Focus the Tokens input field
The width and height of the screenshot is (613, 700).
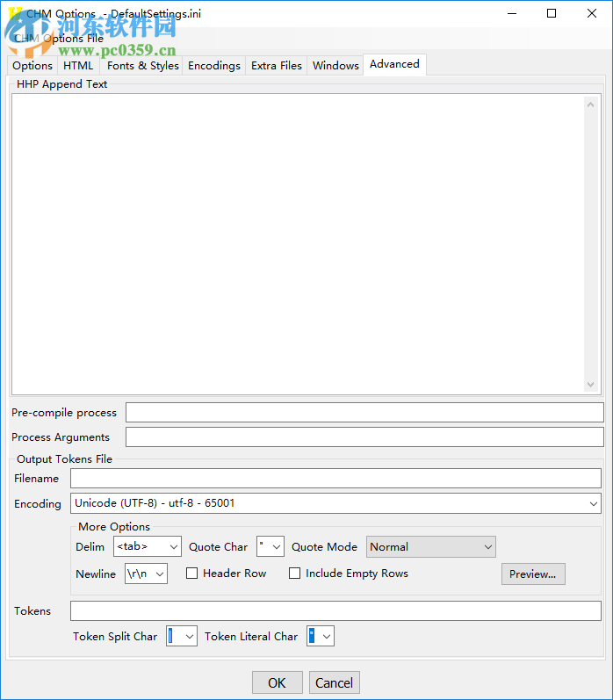(335, 610)
